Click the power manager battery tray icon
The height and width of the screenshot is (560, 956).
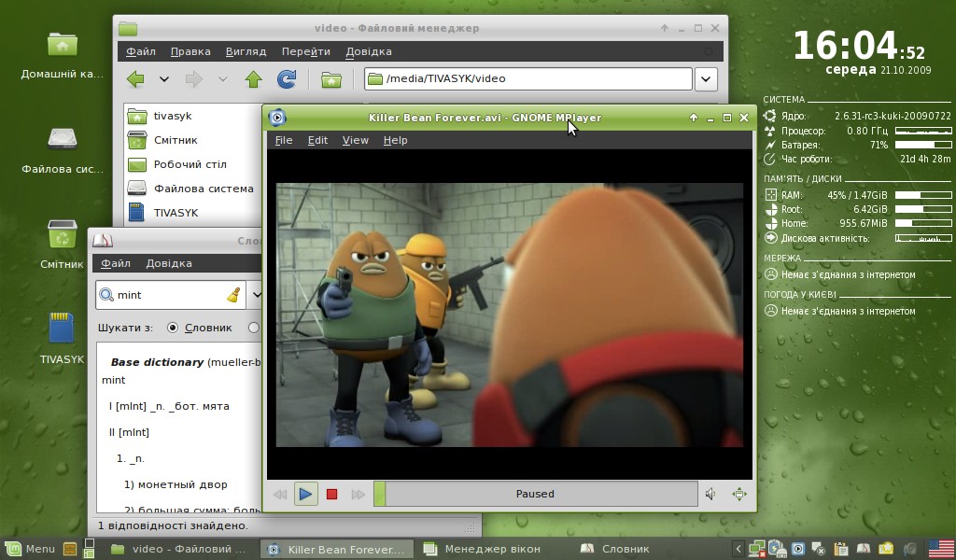[x=778, y=549]
